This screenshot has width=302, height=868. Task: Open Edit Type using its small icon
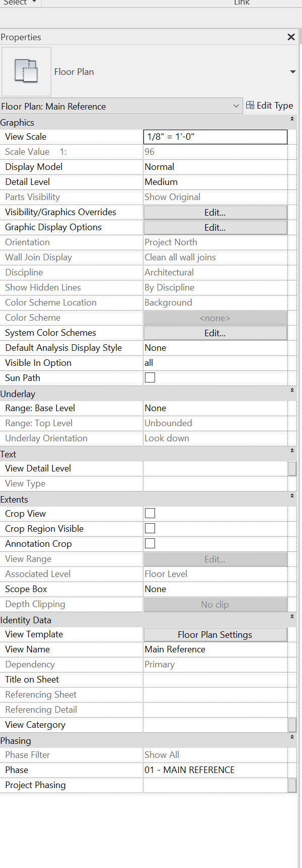coord(250,106)
